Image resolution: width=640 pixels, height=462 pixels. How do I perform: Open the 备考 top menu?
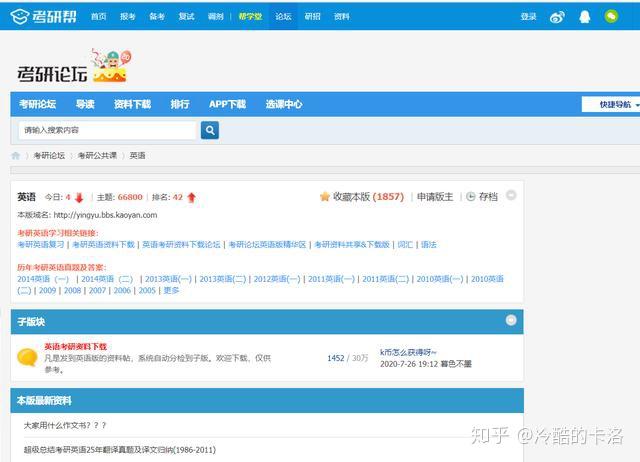(x=157, y=16)
